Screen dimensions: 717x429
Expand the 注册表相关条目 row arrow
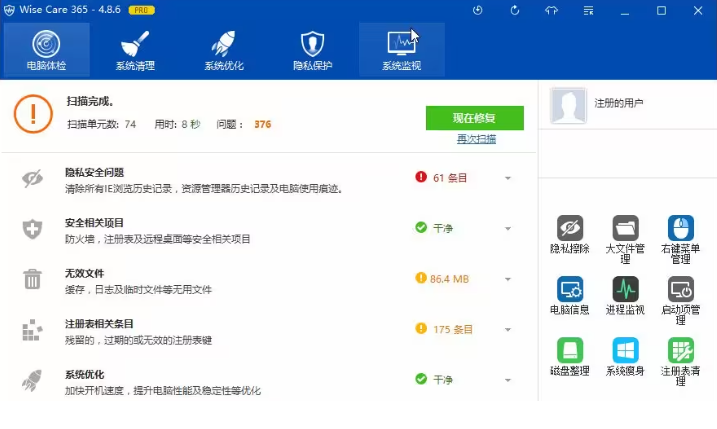coord(508,329)
